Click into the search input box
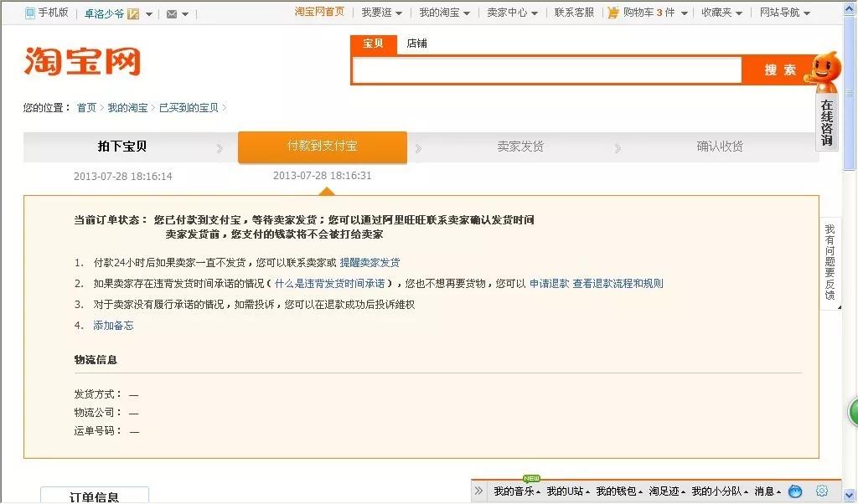 [546, 70]
